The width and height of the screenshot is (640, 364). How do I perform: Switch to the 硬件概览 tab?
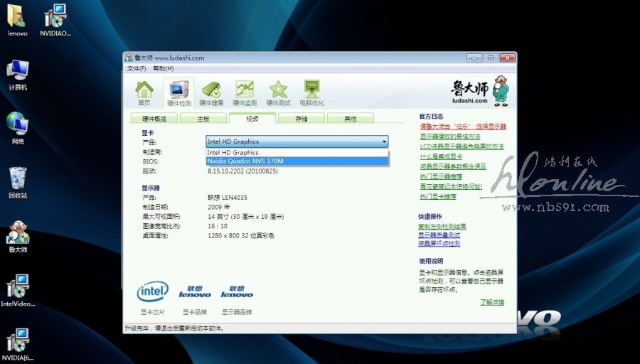point(154,119)
